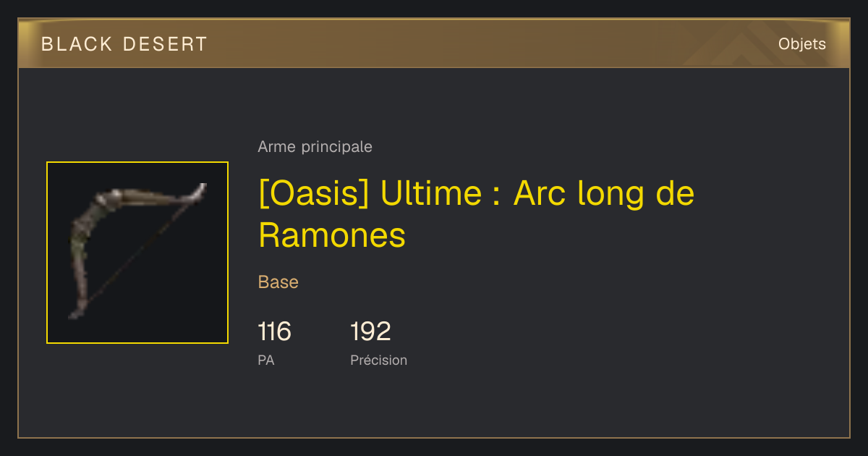Go to the BLACK DESERT home title

point(124,44)
